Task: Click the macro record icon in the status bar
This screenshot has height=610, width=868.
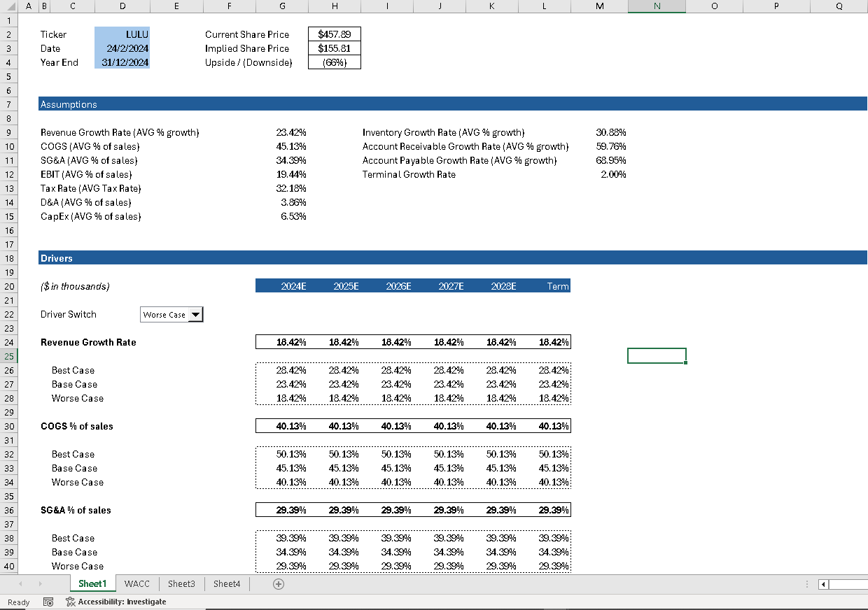Action: point(48,602)
